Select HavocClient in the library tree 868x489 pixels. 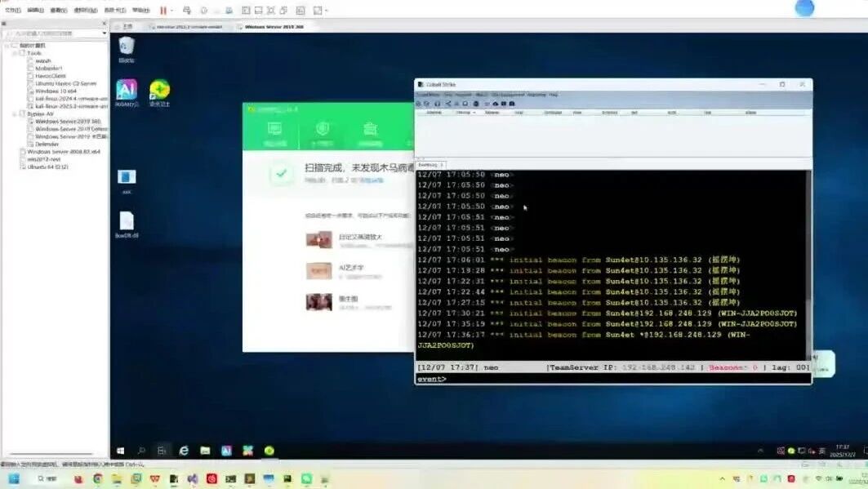click(x=50, y=76)
